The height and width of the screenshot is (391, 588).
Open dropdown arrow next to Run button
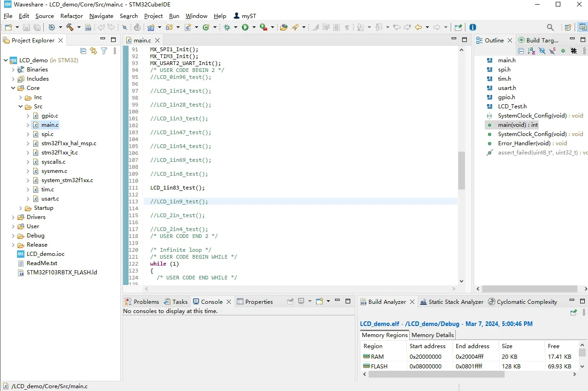coord(253,27)
